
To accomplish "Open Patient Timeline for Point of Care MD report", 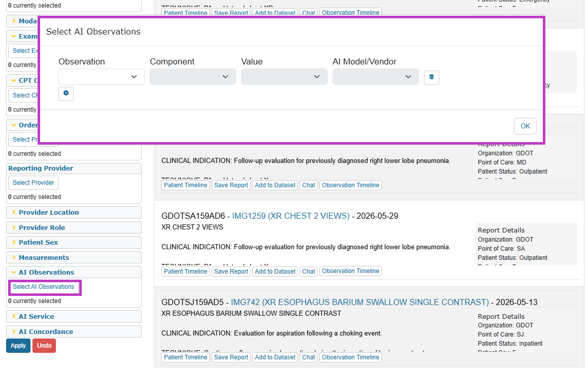I will pos(186,185).
